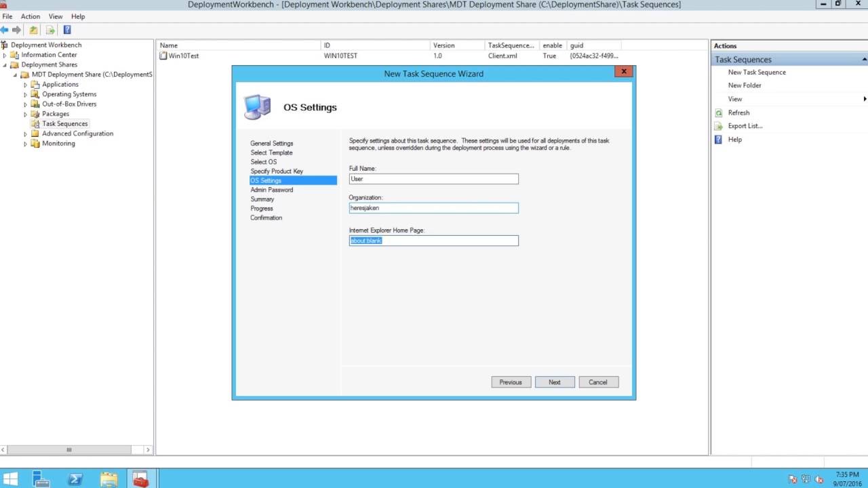This screenshot has height=488, width=868.
Task: Click the Previous button in wizard
Action: coord(511,382)
